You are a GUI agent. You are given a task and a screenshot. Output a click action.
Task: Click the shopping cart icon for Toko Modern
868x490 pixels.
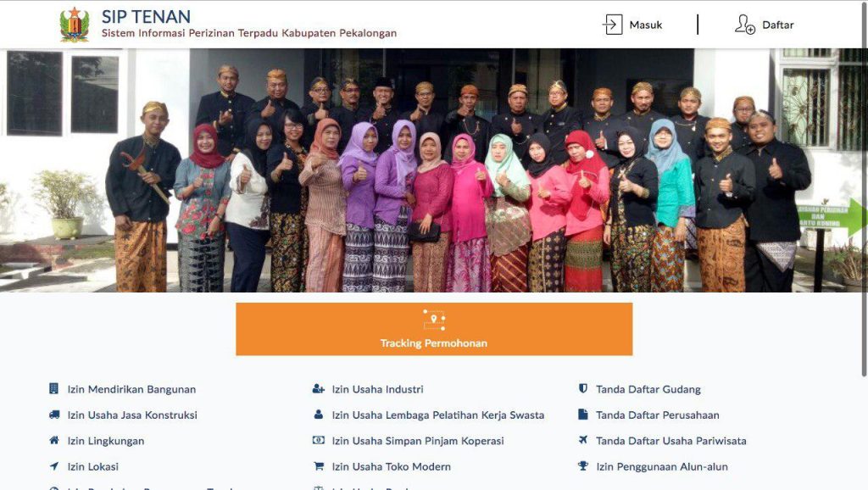click(319, 466)
